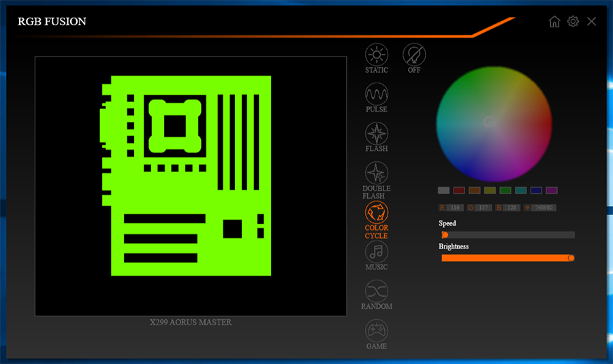Viewport: 613px width, 364px height.
Task: Click the G value field showing 137
Action: point(484,208)
